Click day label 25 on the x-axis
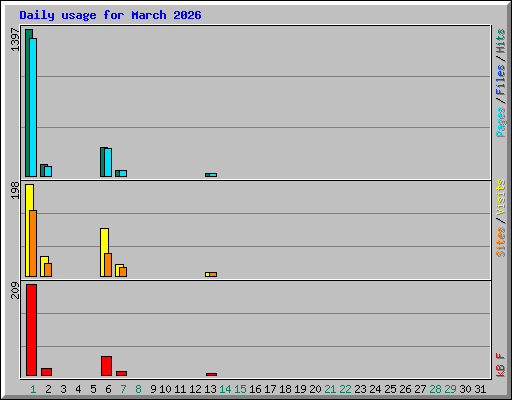Image resolution: width=512 pixels, height=400 pixels. click(390, 389)
